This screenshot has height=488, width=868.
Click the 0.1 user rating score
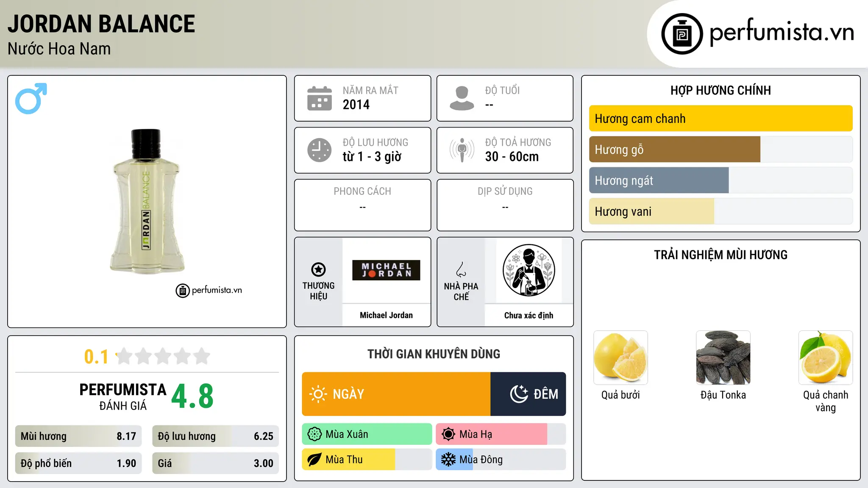96,357
